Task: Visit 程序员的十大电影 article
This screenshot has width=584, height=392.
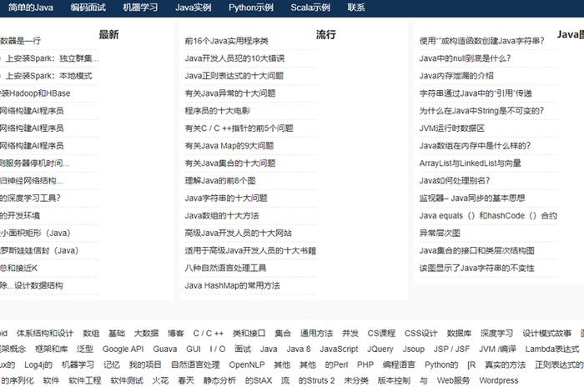Action: 218,111
